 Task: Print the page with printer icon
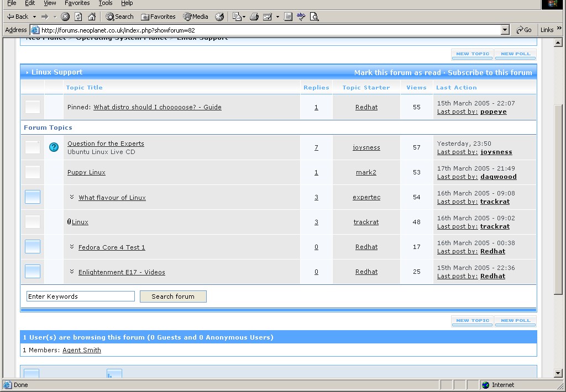(254, 17)
